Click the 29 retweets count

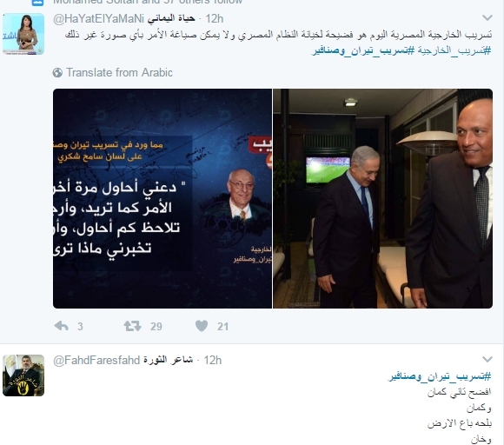(x=156, y=326)
